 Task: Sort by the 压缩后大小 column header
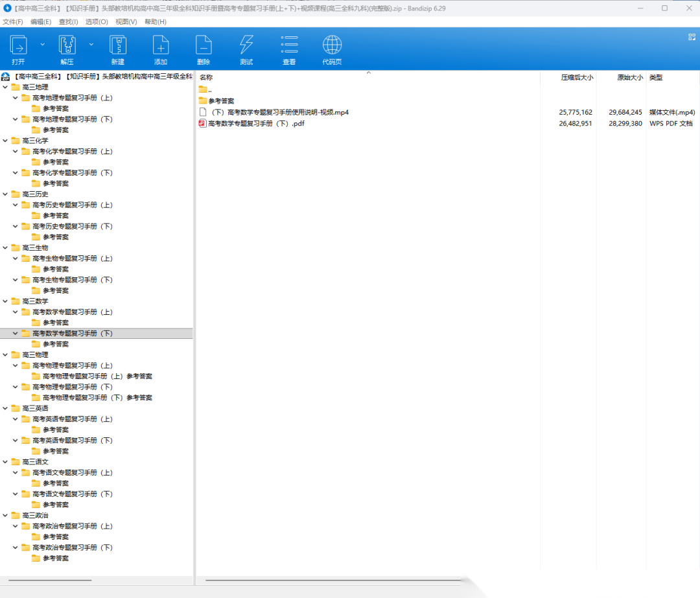[x=576, y=77]
